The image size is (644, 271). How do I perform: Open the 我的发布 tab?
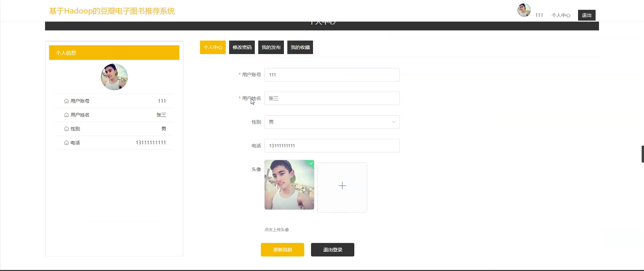click(x=271, y=47)
